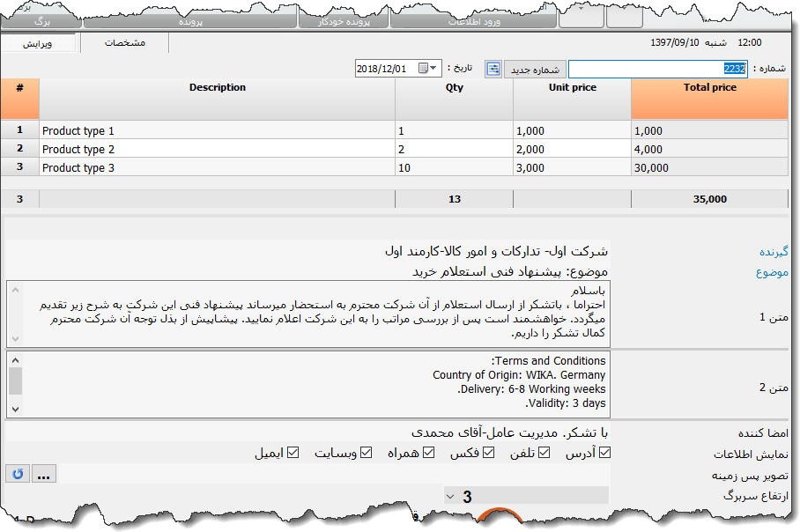Switch to the مشخصات tab

(x=124, y=41)
